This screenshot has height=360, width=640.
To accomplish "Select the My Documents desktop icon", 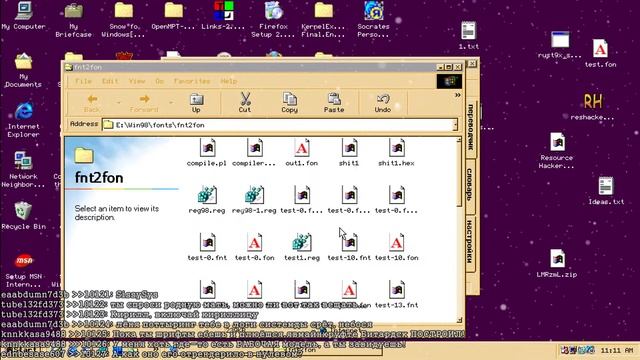I will (23, 70).
